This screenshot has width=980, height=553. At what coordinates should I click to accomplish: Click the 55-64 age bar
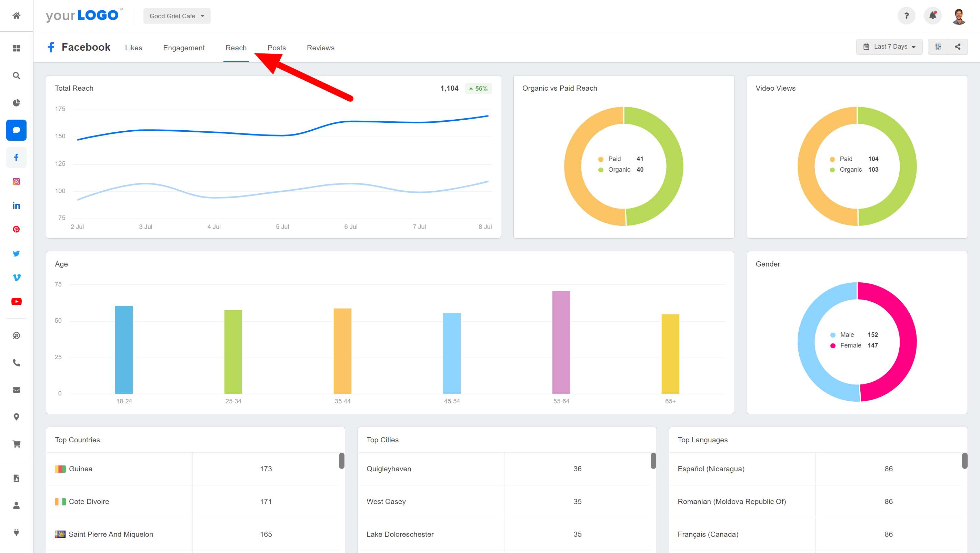click(561, 342)
